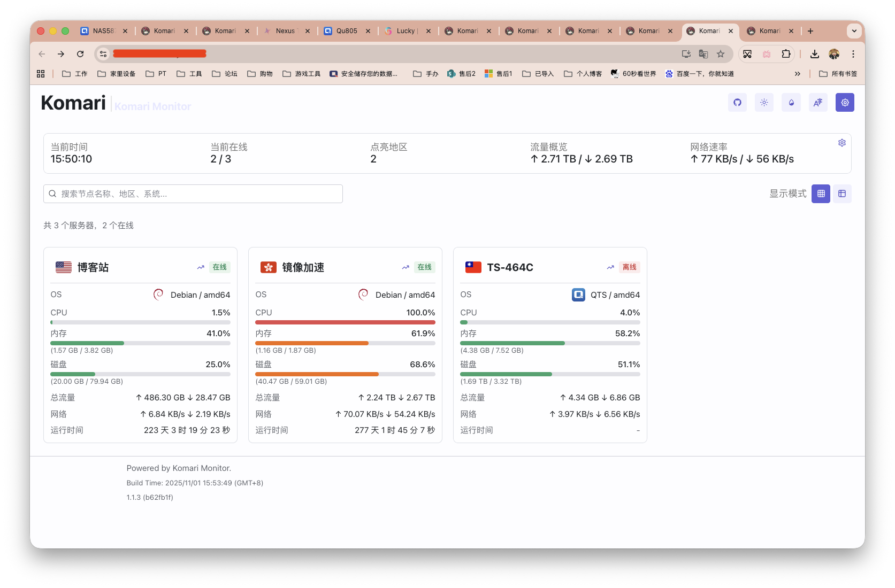Open trend chart icon for 博客站

(201, 267)
